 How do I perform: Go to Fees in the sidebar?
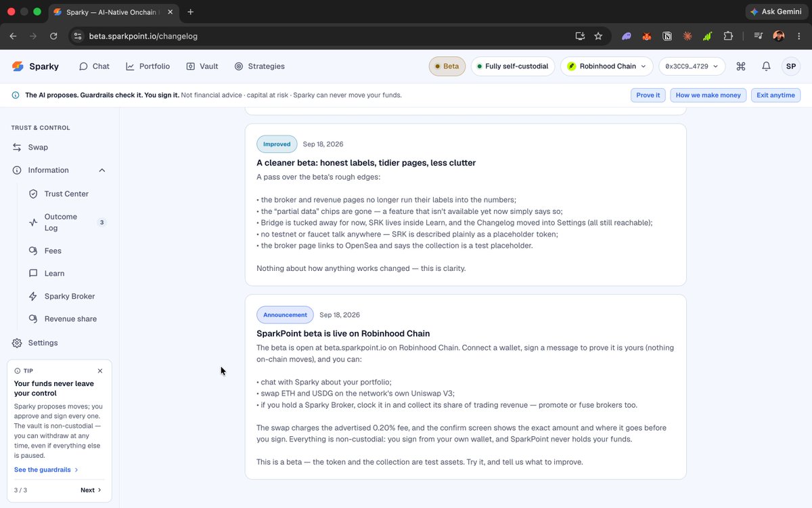[66, 251]
